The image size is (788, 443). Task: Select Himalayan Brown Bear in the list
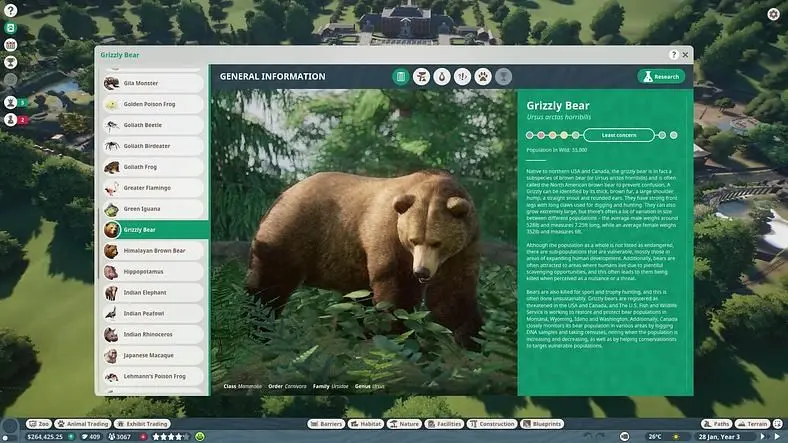pyautogui.click(x=153, y=251)
